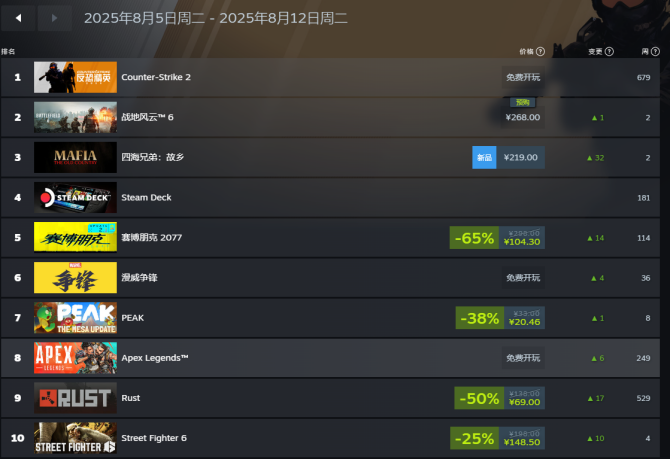Screen dimensions: 670x459
Task: Click the -65% discount on 赛博朋克 2077
Action: (x=474, y=238)
